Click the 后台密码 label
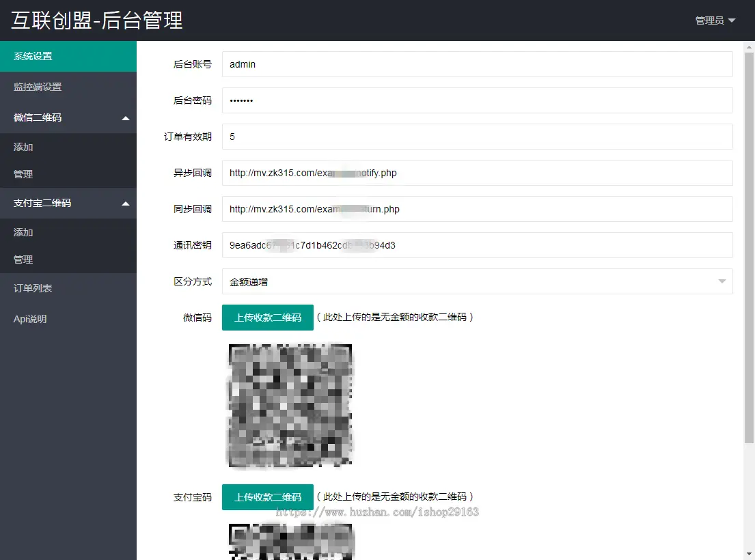 click(x=193, y=100)
